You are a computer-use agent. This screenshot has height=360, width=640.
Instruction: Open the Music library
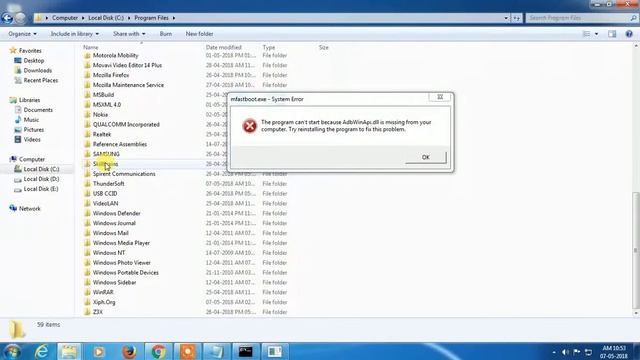(31, 120)
